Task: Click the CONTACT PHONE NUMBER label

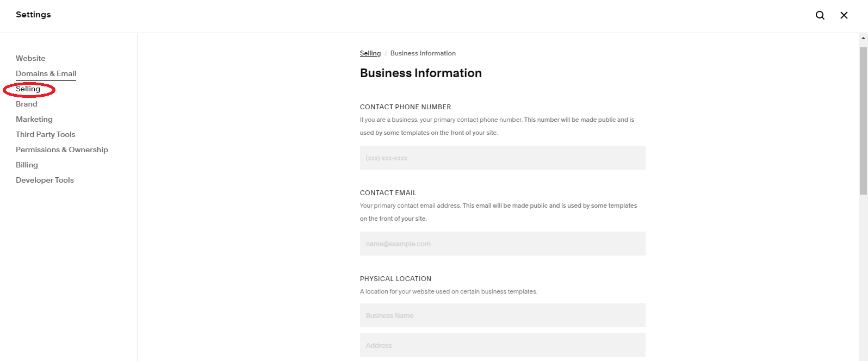Action: click(406, 107)
